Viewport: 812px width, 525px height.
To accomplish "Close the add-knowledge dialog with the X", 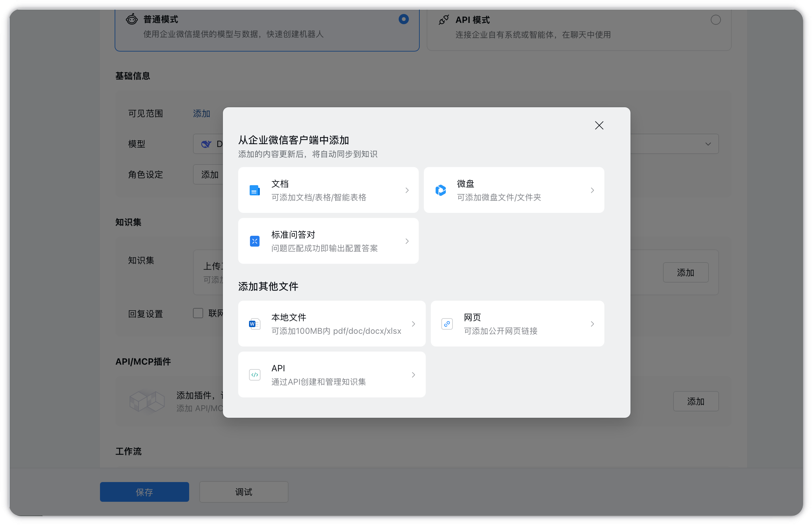I will (599, 125).
